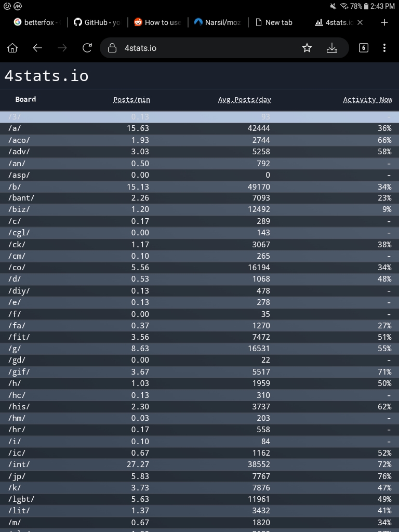Select the /lgbt/ board row
The height and width of the screenshot is (532, 399).
pos(199,499)
